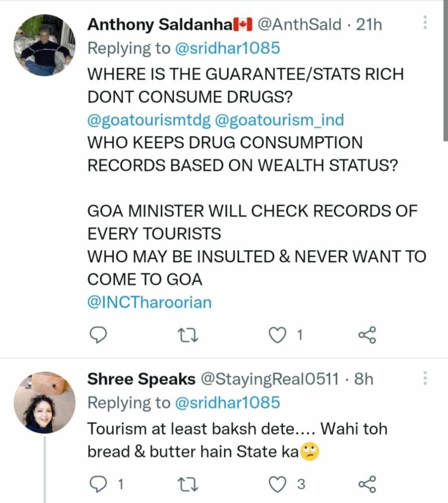Viewport: 448px width, 503px height.
Task: Reply to Anthony Saldanha's tweet
Action: [x=100, y=335]
